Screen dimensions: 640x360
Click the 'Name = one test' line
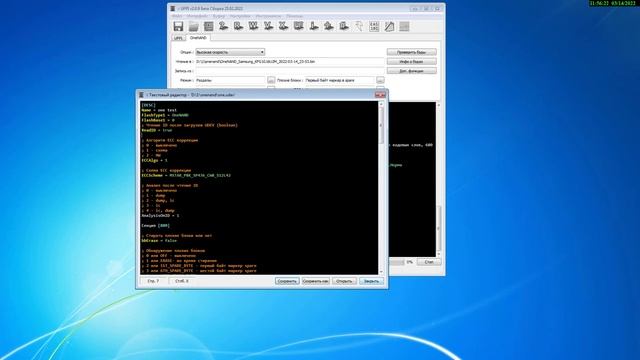159,110
